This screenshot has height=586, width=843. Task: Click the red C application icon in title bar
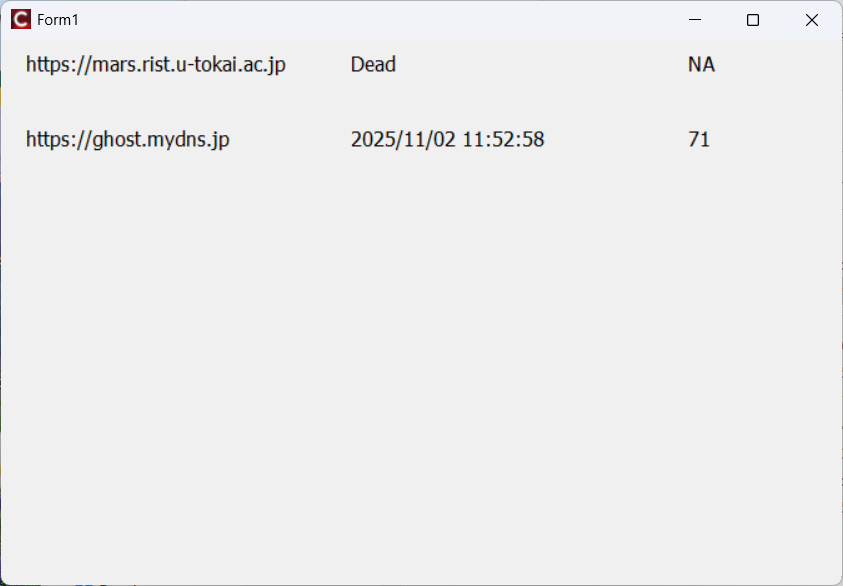(x=21, y=20)
